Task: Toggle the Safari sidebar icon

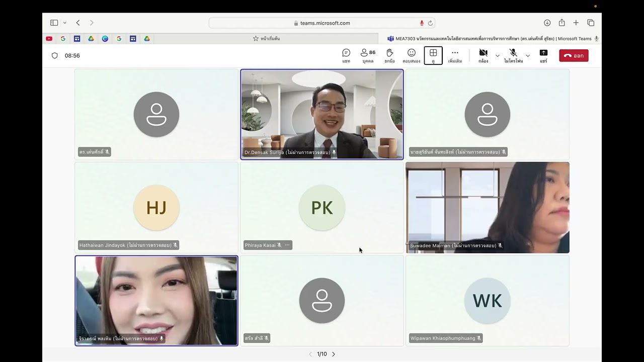Action: coord(54,23)
